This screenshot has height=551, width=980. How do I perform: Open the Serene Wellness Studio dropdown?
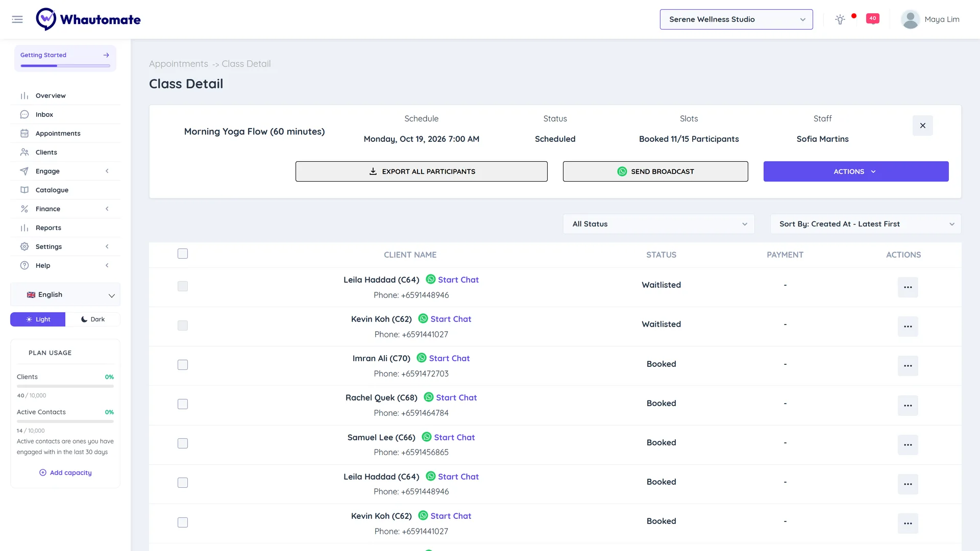tap(736, 19)
